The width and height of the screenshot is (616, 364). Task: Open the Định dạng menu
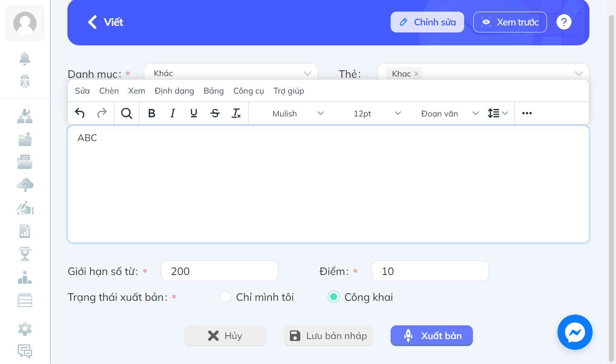[174, 91]
